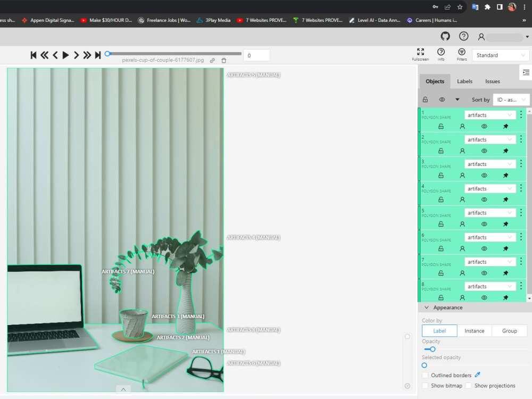Delete frame trash icon beside filename

click(224, 61)
